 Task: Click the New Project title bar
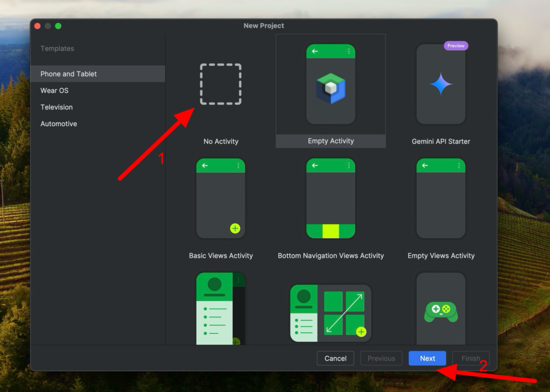(x=264, y=26)
